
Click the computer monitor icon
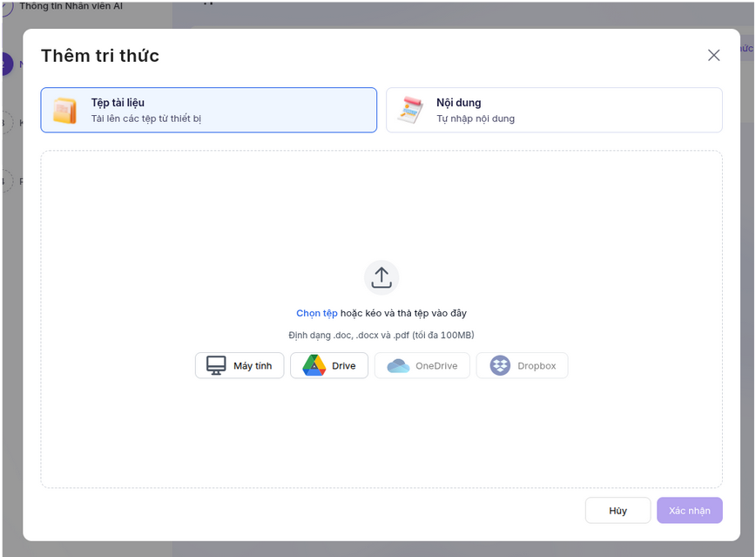[x=216, y=366]
